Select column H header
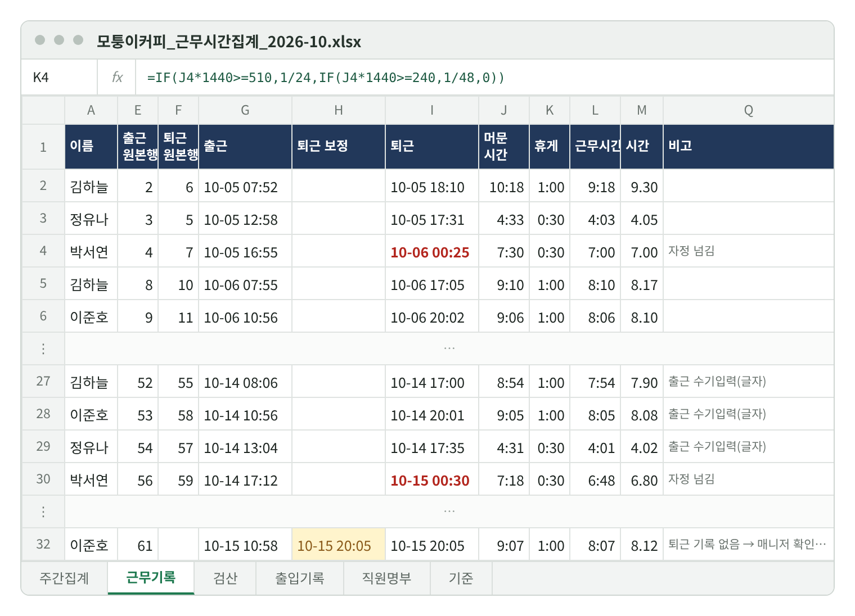 click(339, 110)
